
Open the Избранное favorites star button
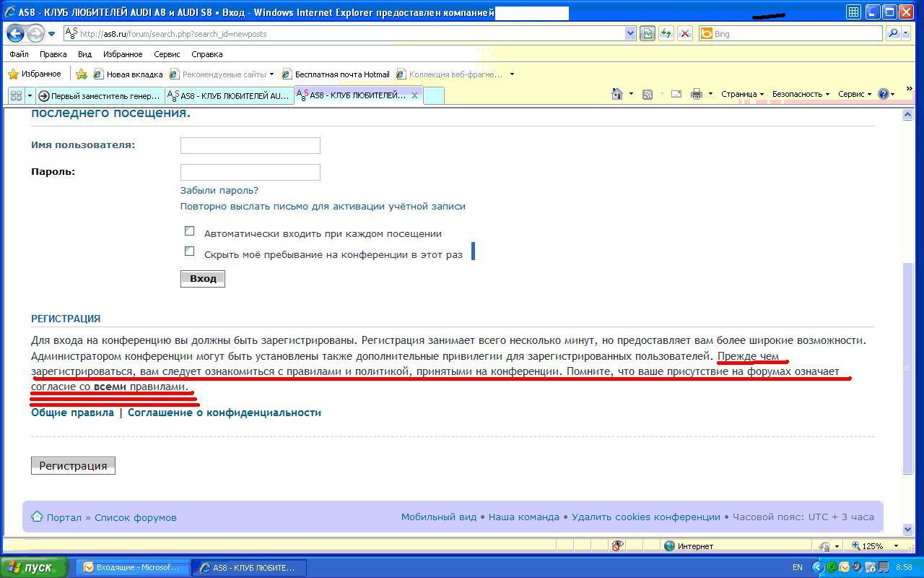click(34, 74)
